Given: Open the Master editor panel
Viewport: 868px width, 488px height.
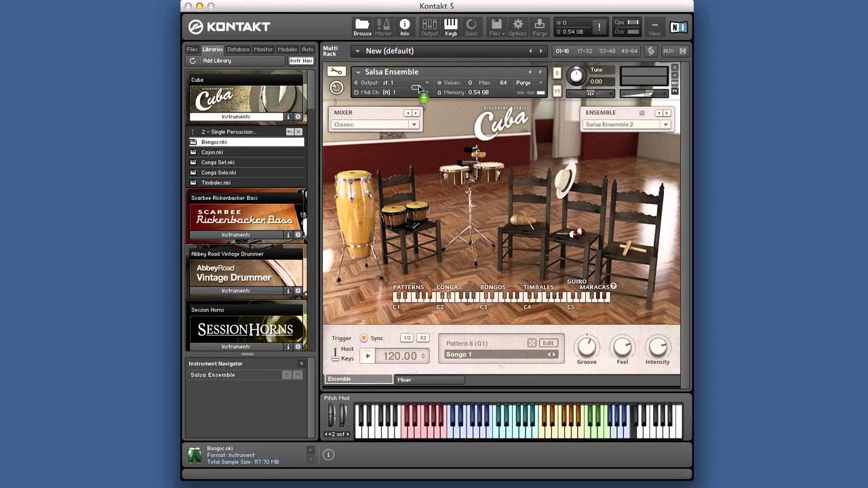Looking at the screenshot, I should pos(383,27).
